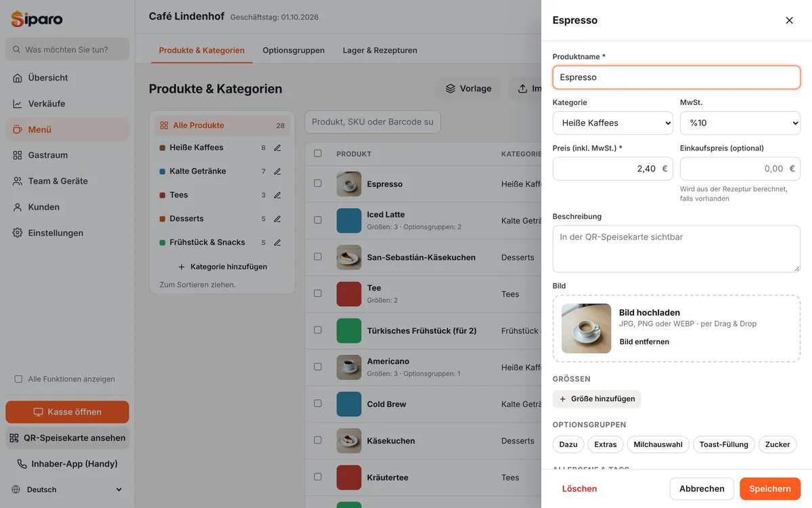
Task: Switch to Lager & Rezepturen tab
Action: [x=380, y=51]
